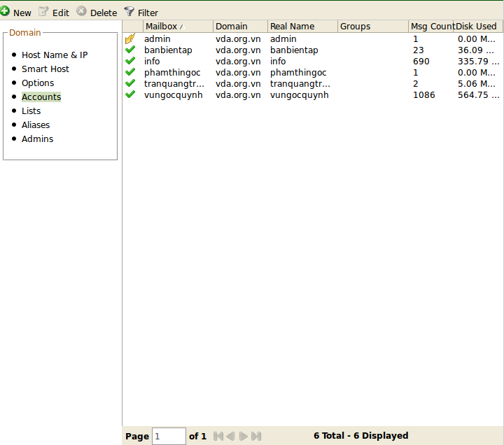Go to next page arrow
This screenshot has height=445, width=504.
coord(244,436)
